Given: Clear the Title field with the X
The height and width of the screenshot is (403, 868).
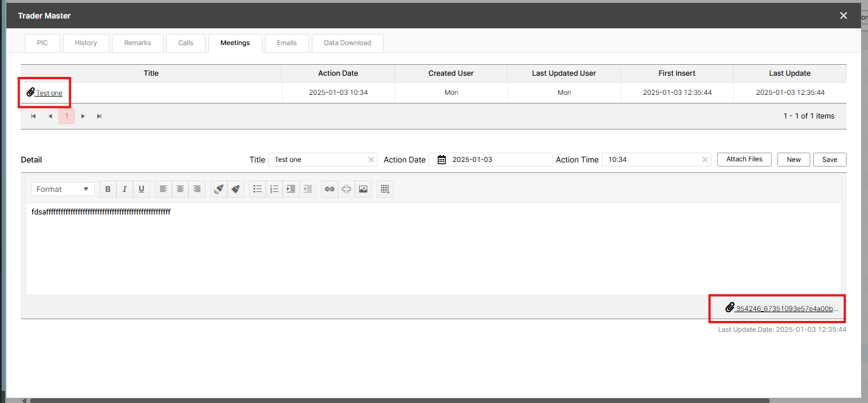Looking at the screenshot, I should coord(371,160).
